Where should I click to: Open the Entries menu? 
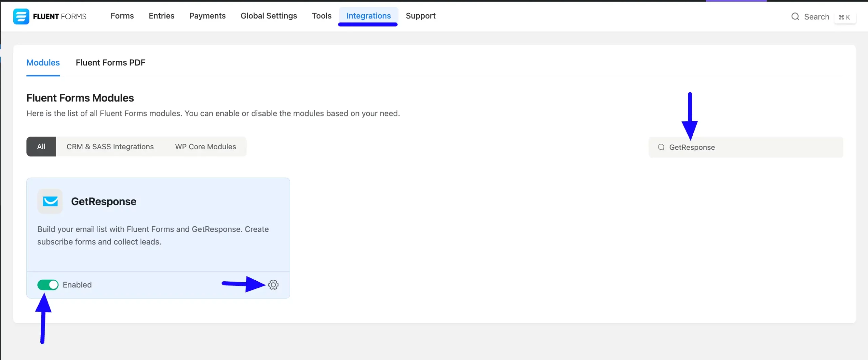click(x=161, y=16)
